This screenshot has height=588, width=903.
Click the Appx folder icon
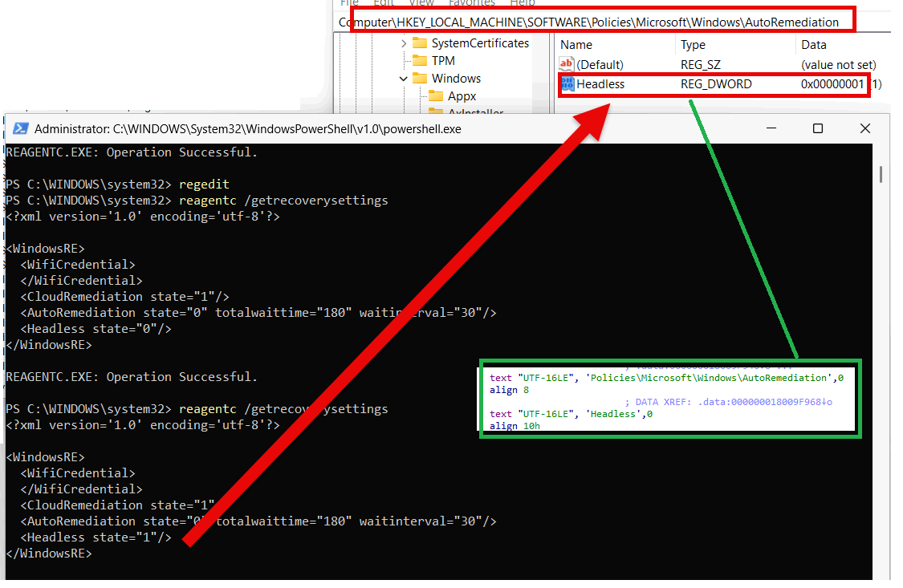click(x=437, y=96)
